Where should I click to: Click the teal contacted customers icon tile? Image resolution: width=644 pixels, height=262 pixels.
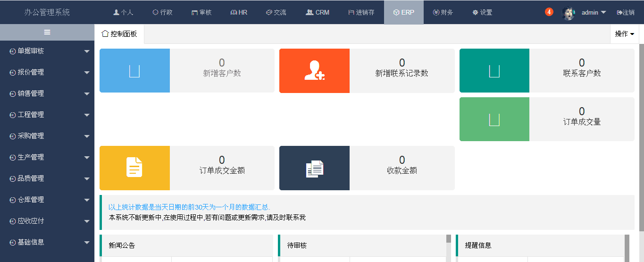coord(494,71)
